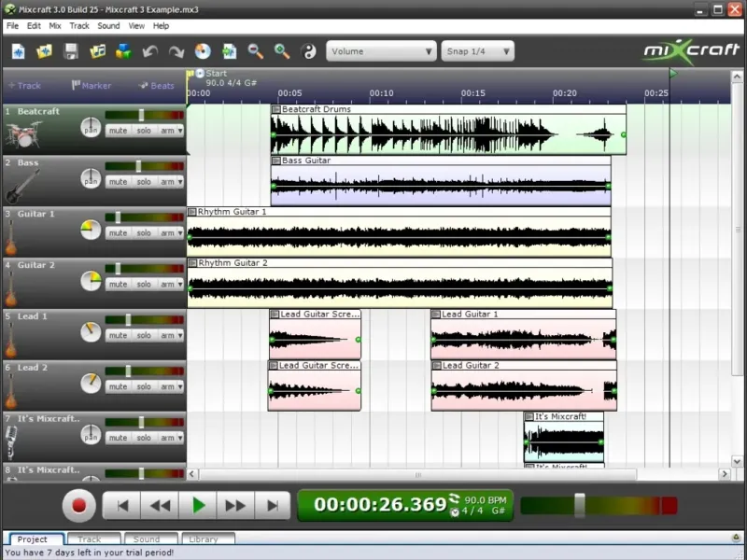The image size is (747, 560).
Task: Mute the Guitar 1 track
Action: click(118, 232)
